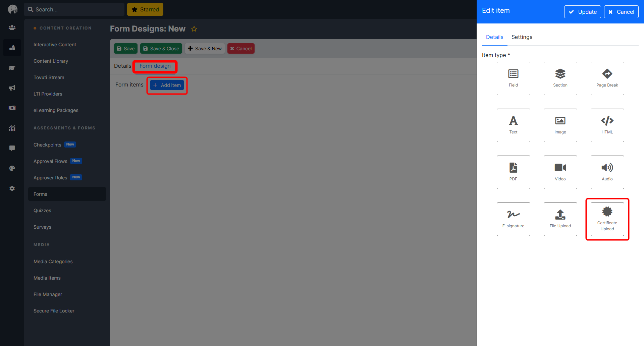644x346 pixels.
Task: Switch to the Settings tab
Action: (x=522, y=37)
